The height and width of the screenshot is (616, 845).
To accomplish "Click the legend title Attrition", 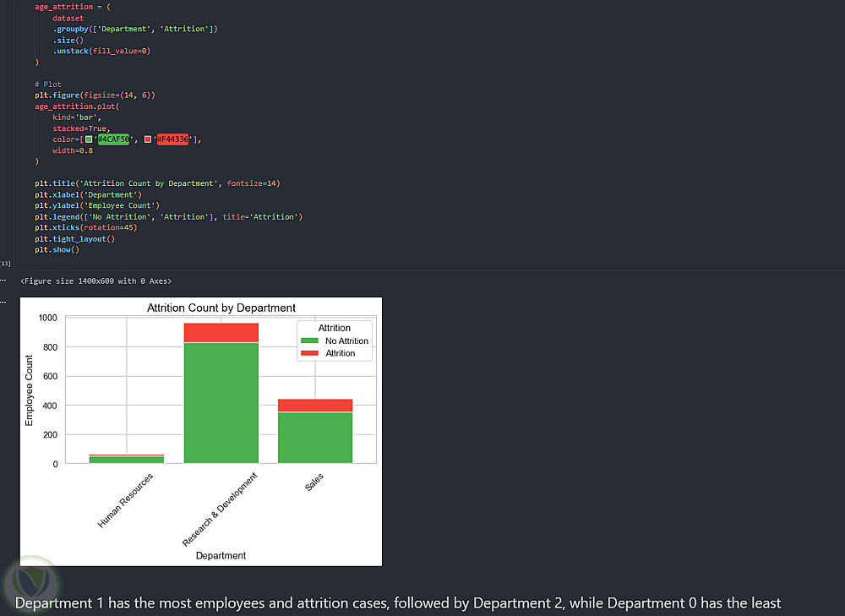I will point(334,328).
